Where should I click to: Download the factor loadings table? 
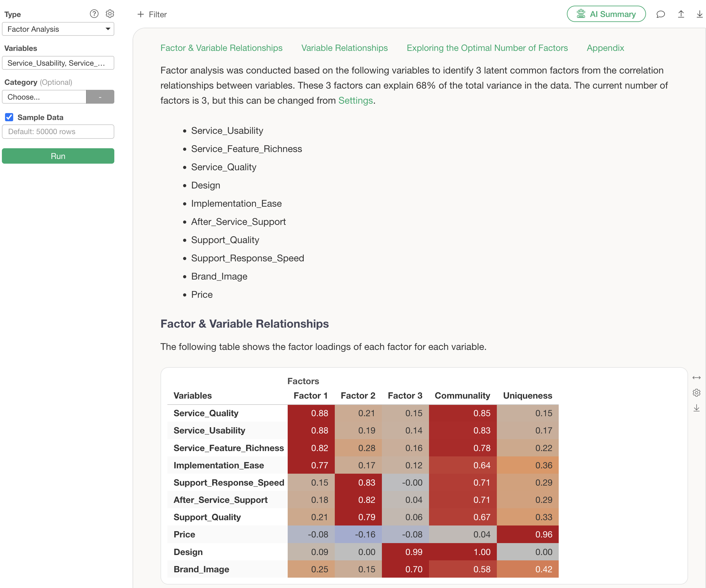[x=696, y=408]
